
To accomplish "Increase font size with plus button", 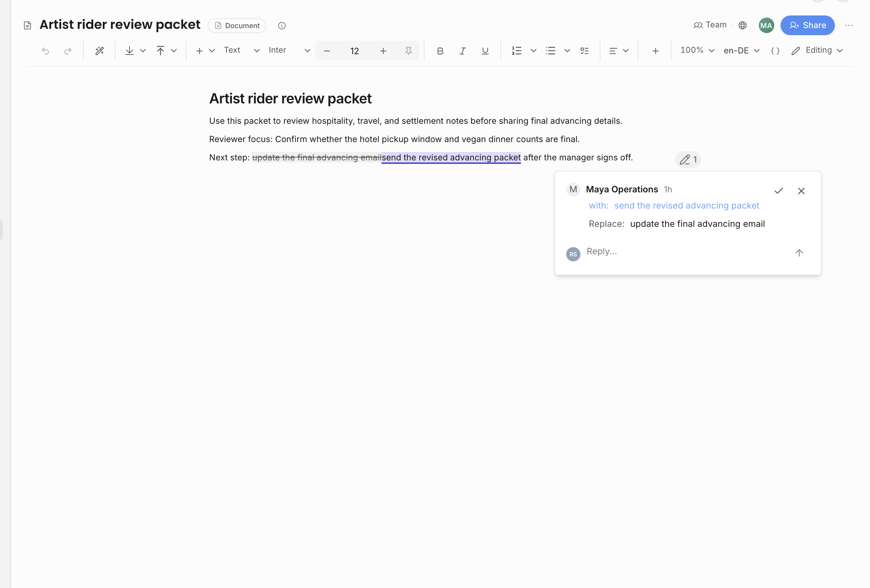I will point(383,51).
